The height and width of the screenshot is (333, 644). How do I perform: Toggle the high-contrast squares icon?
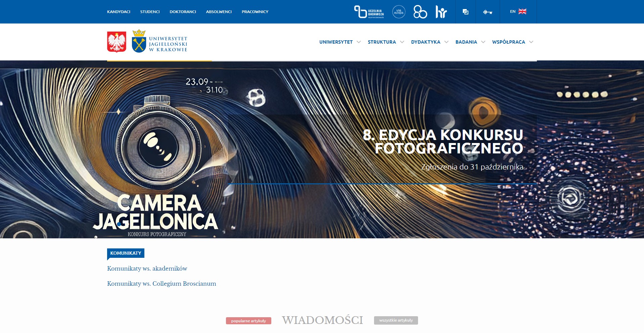pyautogui.click(x=465, y=12)
